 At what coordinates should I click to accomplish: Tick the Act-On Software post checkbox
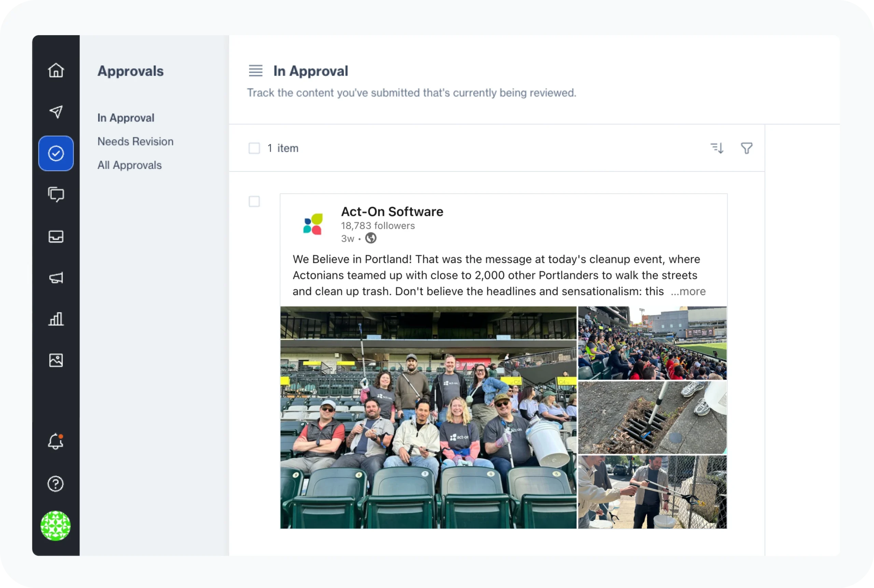pos(254,201)
